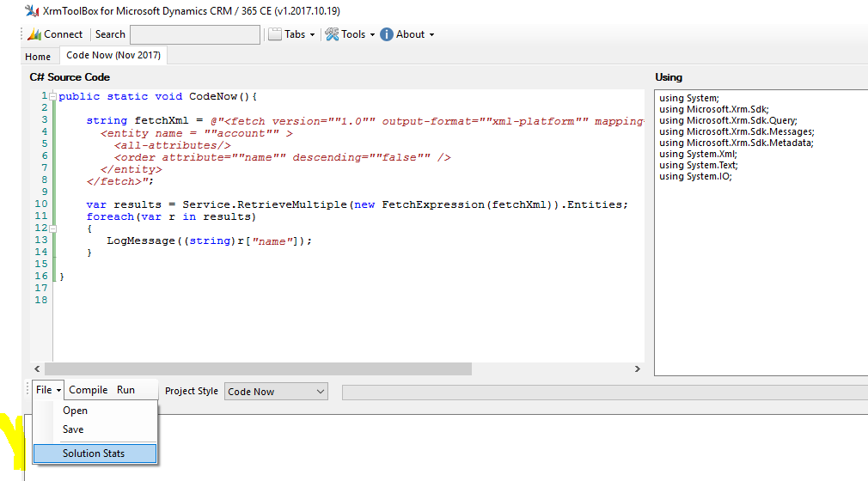Click the '<all-attributes/>' code line
868x481 pixels.
172,145
